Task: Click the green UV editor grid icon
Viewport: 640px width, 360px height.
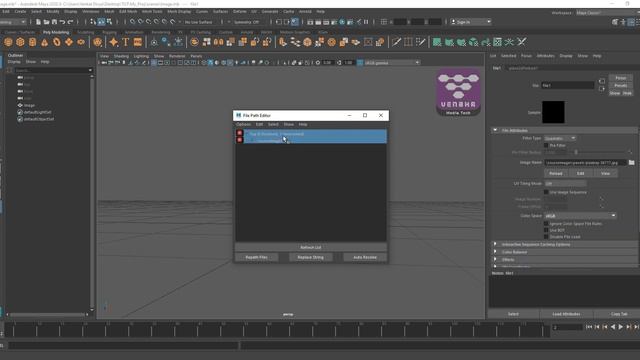Action: [x=497, y=42]
